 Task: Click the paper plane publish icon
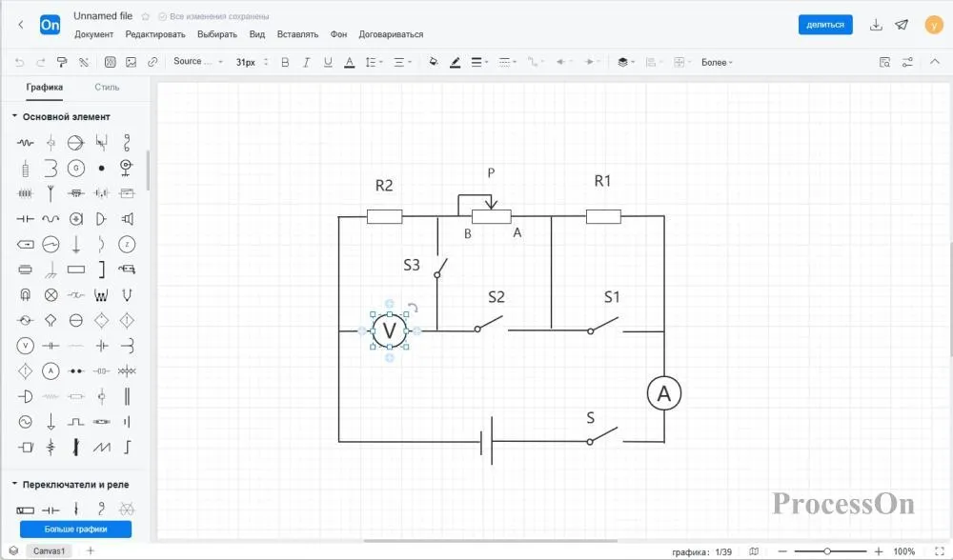click(902, 25)
